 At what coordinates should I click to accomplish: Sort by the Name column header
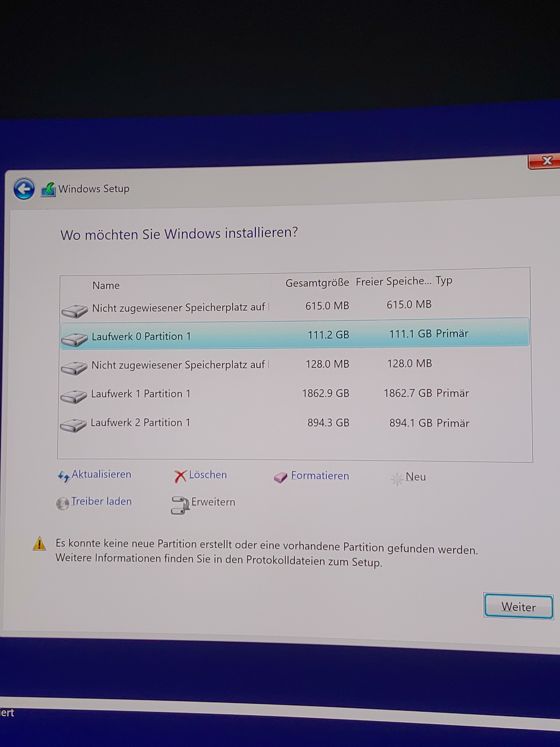(x=106, y=285)
